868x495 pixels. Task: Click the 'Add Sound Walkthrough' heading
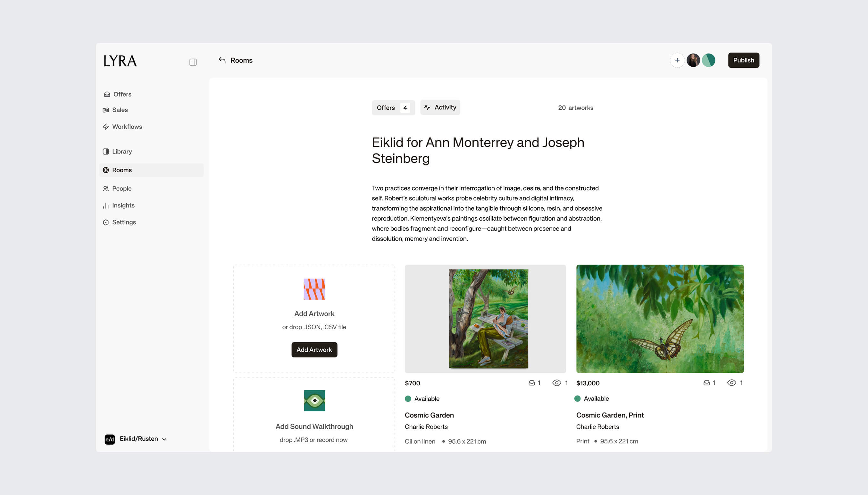click(314, 427)
